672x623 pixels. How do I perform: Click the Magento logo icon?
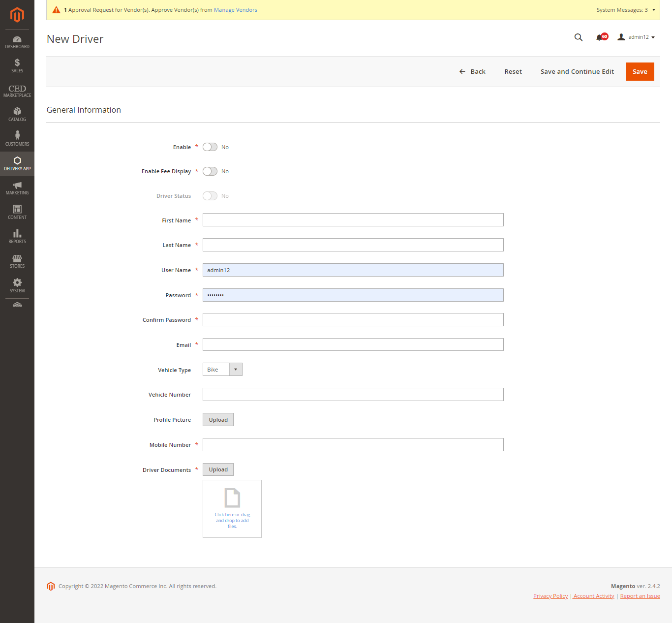(17, 15)
